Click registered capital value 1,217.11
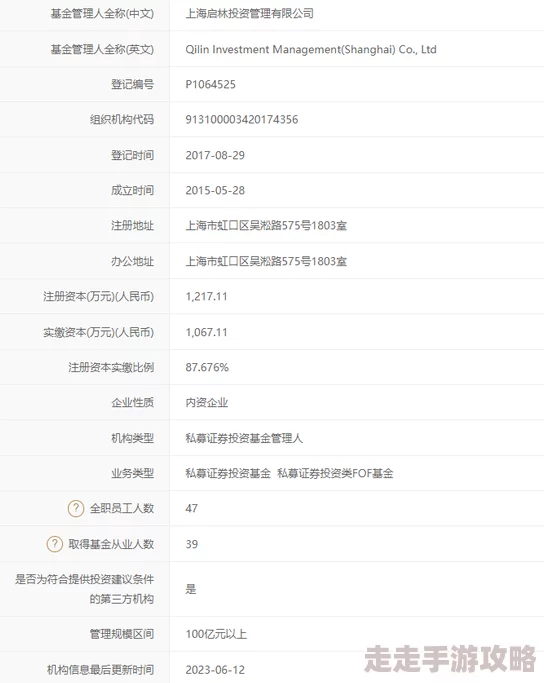Viewport: 544px width, 683px height. click(206, 297)
